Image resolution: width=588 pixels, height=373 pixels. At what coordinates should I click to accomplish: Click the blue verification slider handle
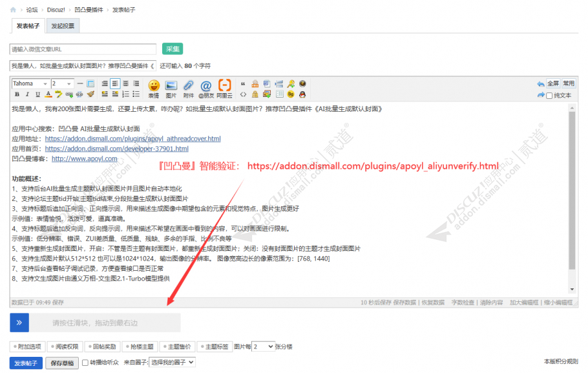pyautogui.click(x=19, y=323)
